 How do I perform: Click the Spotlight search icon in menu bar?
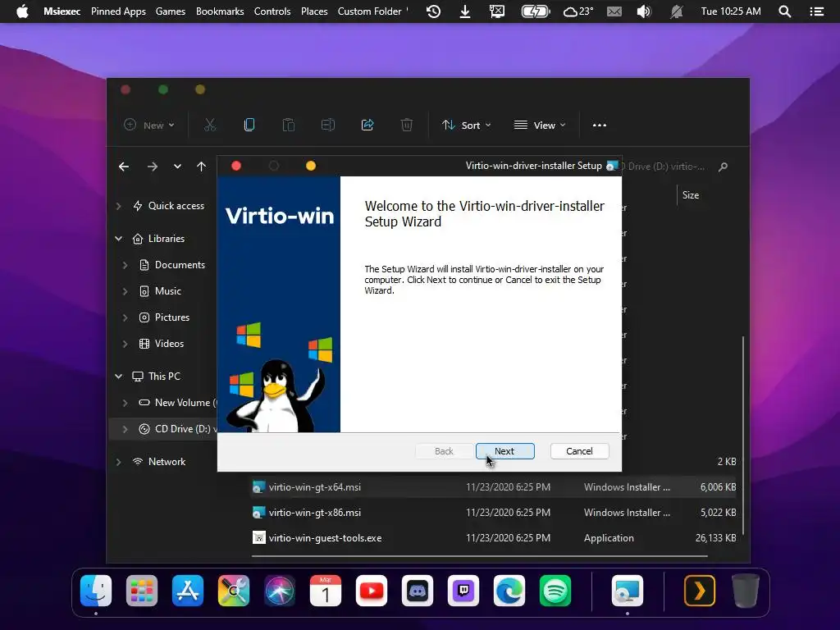[785, 11]
